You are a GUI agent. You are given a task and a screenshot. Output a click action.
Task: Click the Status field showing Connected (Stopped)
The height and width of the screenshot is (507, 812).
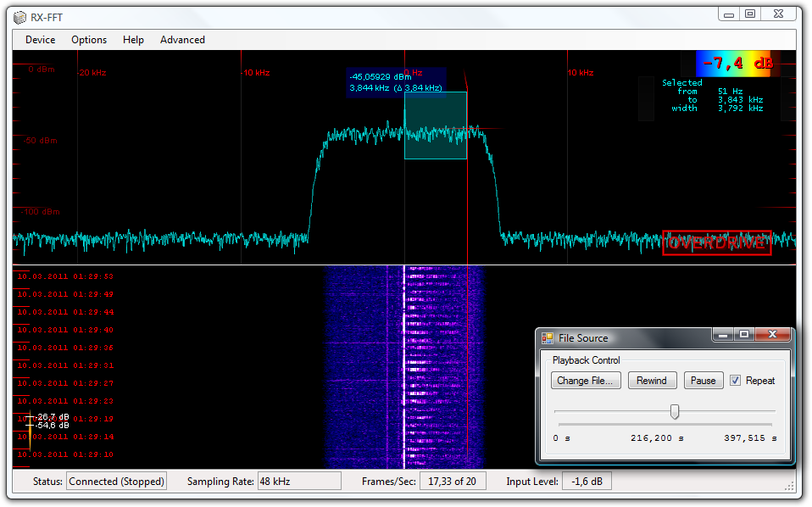click(116, 482)
